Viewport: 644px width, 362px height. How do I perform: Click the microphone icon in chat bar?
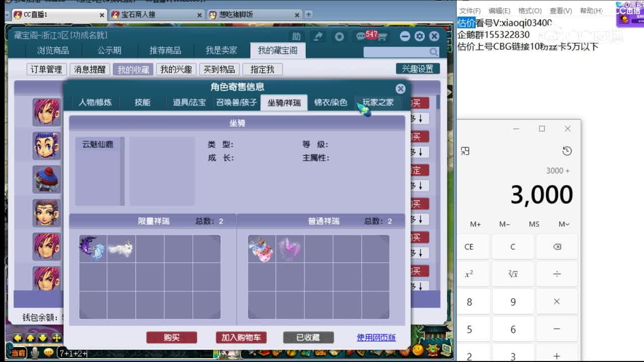click(35, 352)
